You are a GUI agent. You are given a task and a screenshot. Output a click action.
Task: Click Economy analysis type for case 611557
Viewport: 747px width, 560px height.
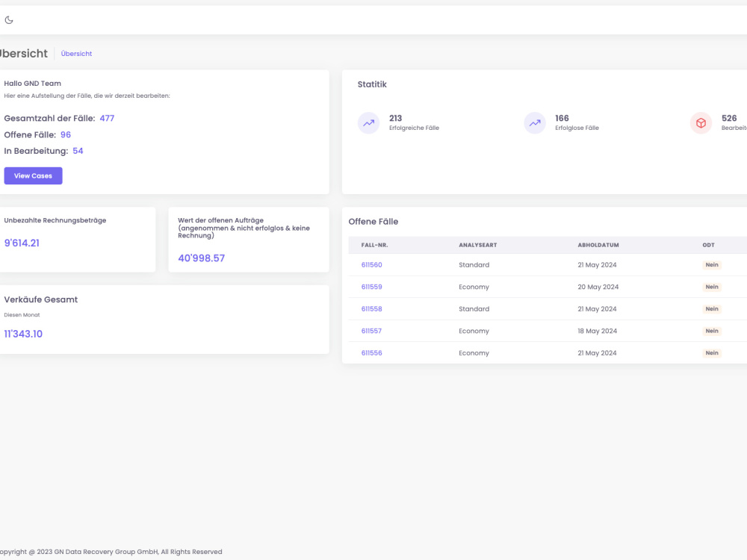(474, 331)
